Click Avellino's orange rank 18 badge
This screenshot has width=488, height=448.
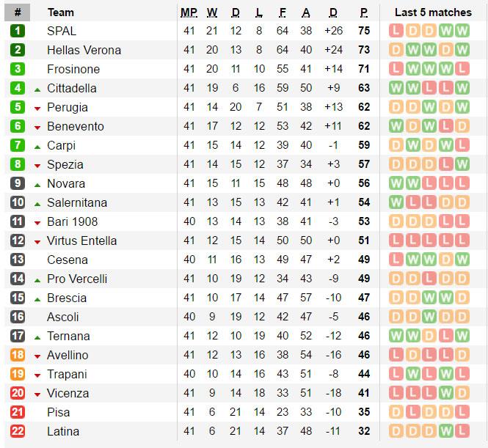tap(18, 355)
